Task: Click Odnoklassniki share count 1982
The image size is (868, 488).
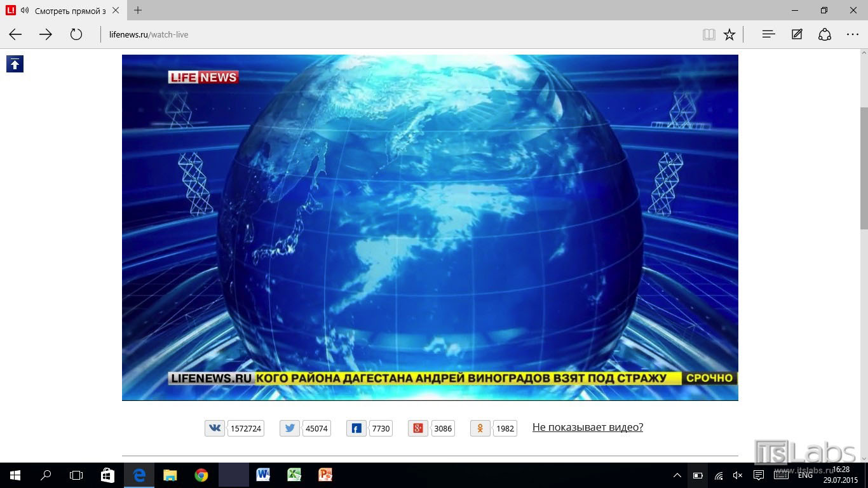Action: tap(505, 428)
